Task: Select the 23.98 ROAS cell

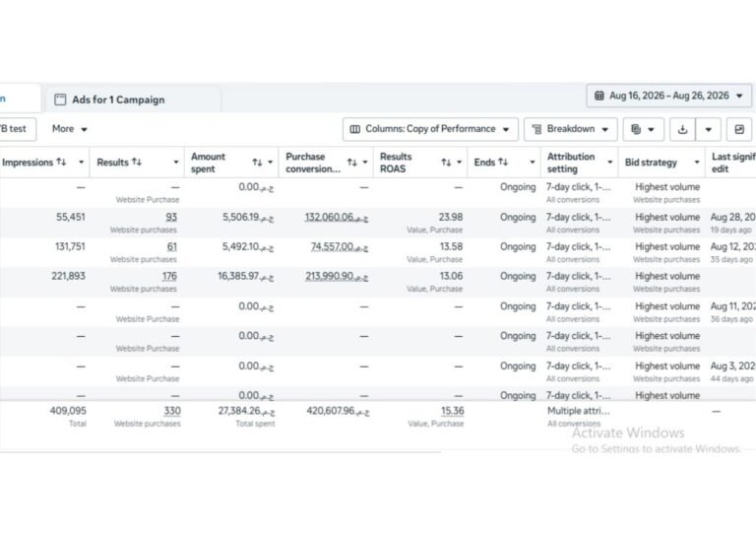Action: pos(451,217)
